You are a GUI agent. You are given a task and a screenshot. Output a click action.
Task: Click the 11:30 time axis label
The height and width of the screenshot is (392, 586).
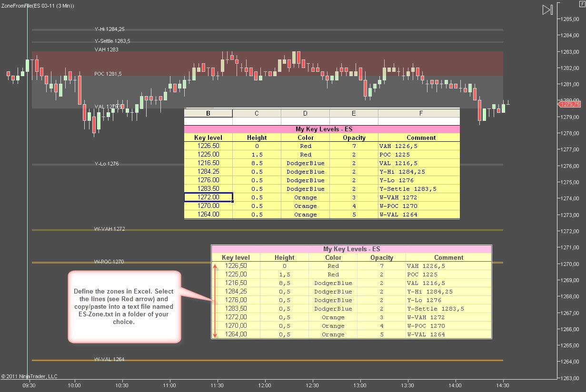[217, 385]
